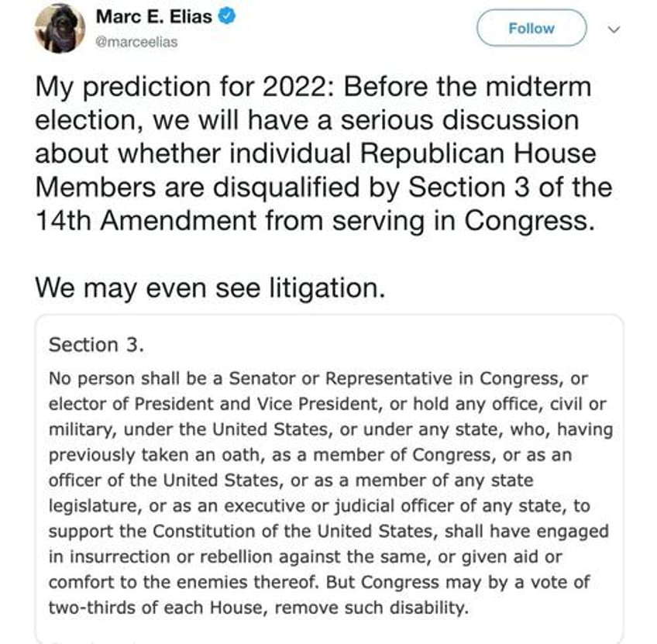
Task: Click the embedded Section 3 image card
Action: click(329, 478)
